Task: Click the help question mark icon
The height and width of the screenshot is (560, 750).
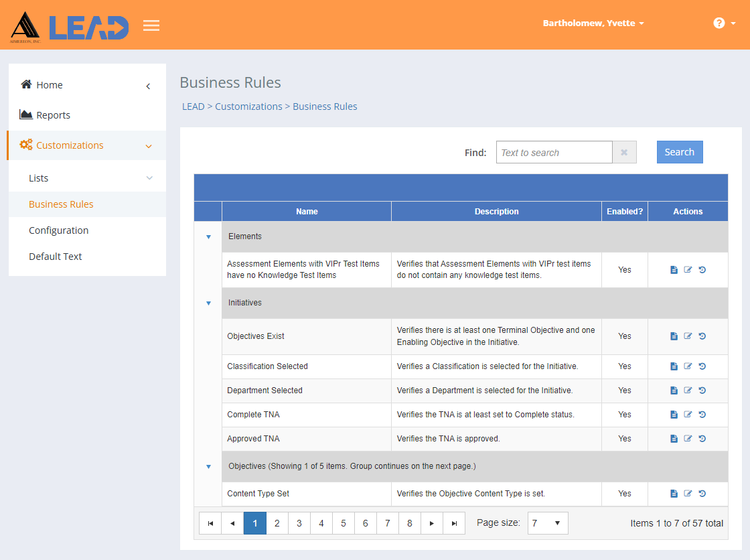Action: tap(719, 23)
